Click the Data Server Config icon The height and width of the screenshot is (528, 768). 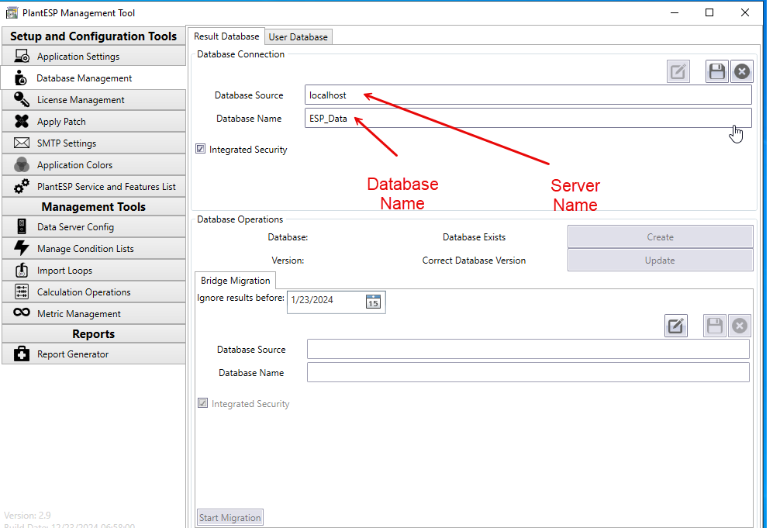point(22,226)
